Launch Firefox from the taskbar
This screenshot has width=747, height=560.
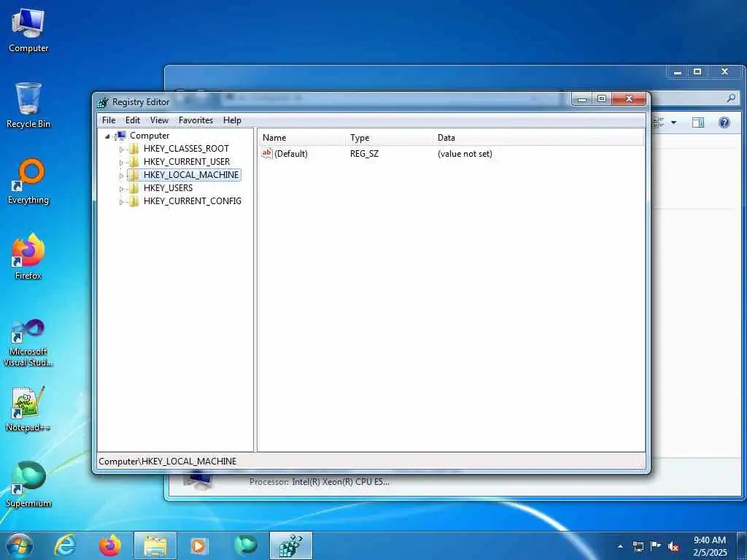[109, 545]
